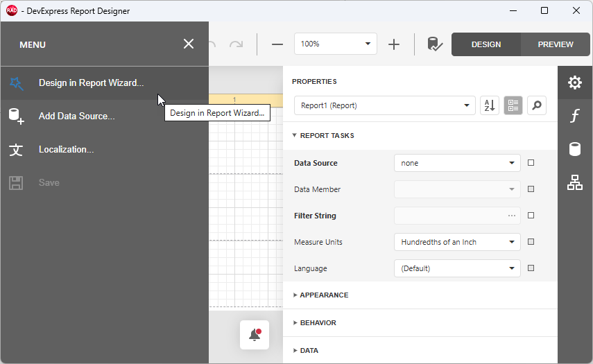Click the properties search magnifier icon
Image resolution: width=593 pixels, height=364 pixels.
click(x=537, y=105)
